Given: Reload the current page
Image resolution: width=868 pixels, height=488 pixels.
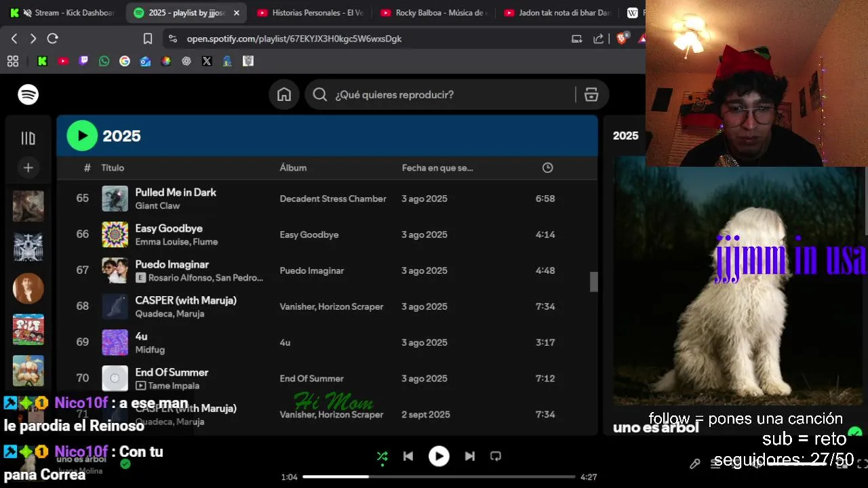Looking at the screenshot, I should pyautogui.click(x=52, y=39).
